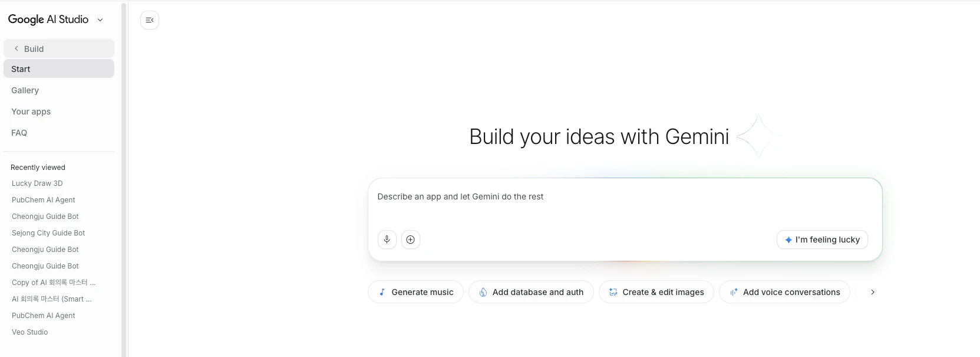Go back using the Build chevron button
980x357 pixels.
(17, 49)
